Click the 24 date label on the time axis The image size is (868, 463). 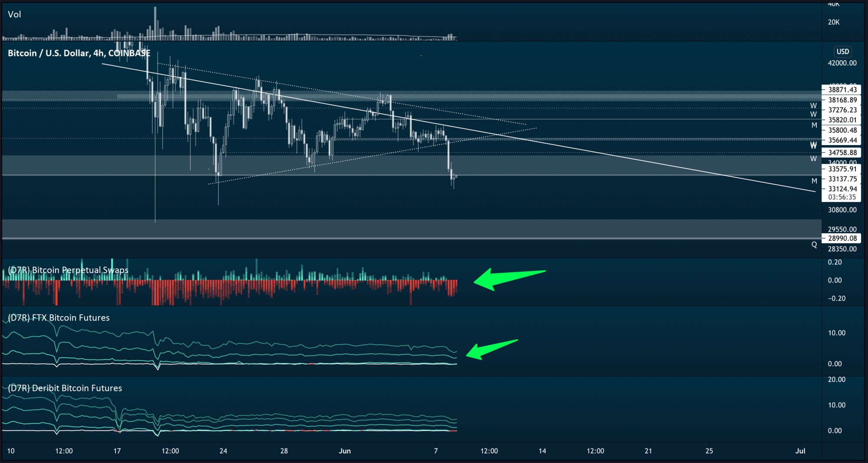click(x=223, y=451)
